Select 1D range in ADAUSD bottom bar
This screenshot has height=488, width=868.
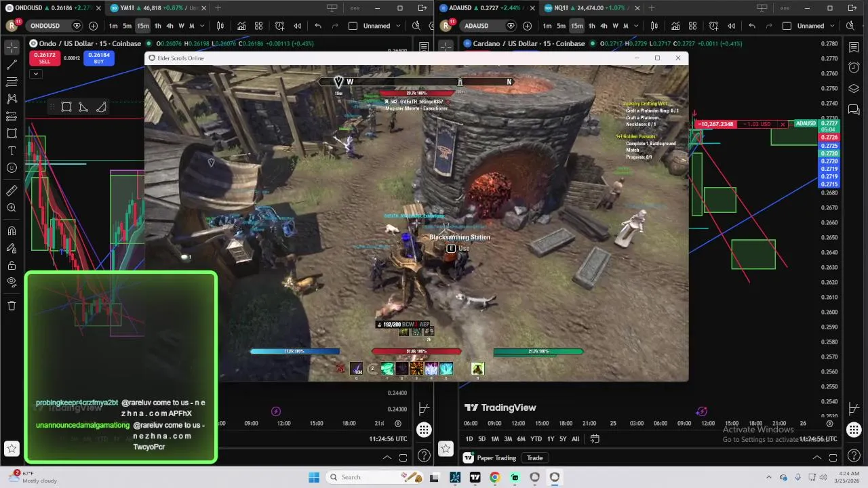469,439
